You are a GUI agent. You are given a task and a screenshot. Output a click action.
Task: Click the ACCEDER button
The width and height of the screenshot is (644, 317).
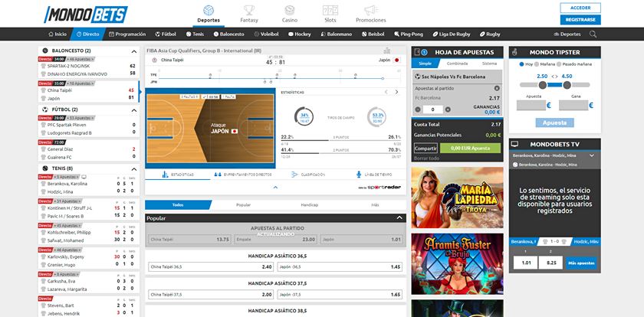pos(580,8)
